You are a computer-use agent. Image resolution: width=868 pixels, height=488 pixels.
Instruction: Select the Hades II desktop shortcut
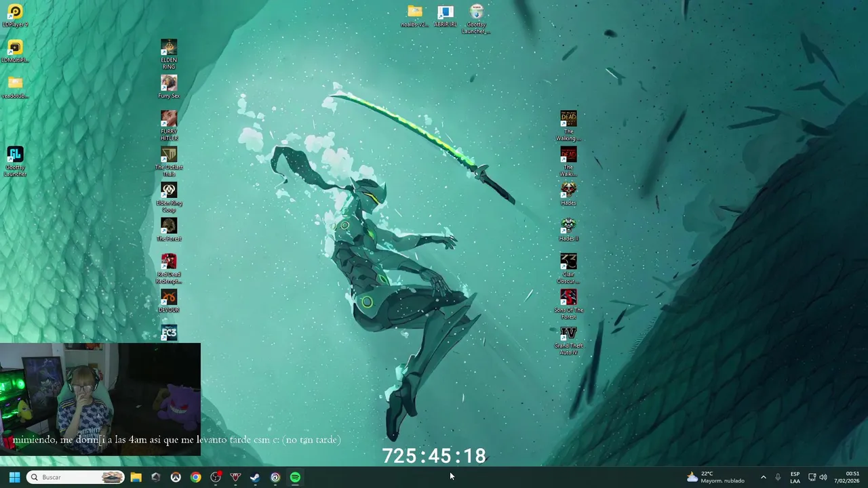pyautogui.click(x=568, y=230)
